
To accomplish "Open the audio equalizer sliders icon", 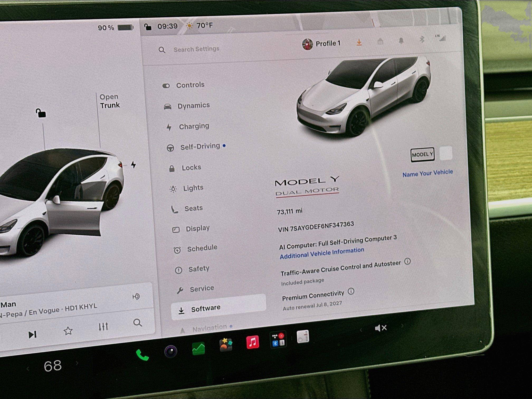I will [103, 326].
